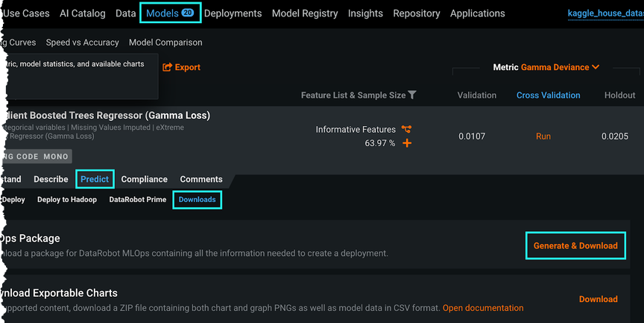Open the kaggle_house_data project name
Viewport: 644px width, 323px height.
tap(605, 13)
